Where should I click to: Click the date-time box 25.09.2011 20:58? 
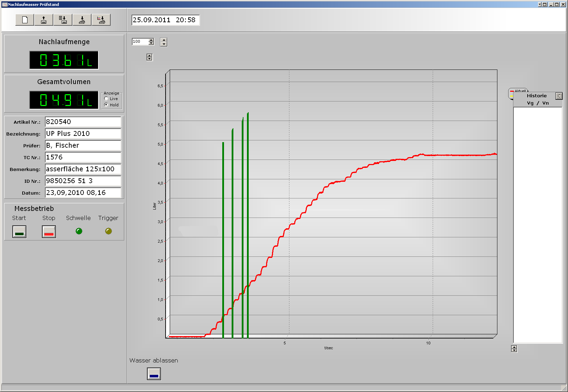point(166,20)
